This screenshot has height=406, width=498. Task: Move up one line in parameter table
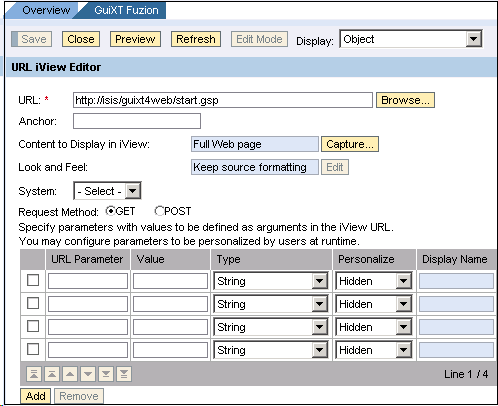click(70, 374)
